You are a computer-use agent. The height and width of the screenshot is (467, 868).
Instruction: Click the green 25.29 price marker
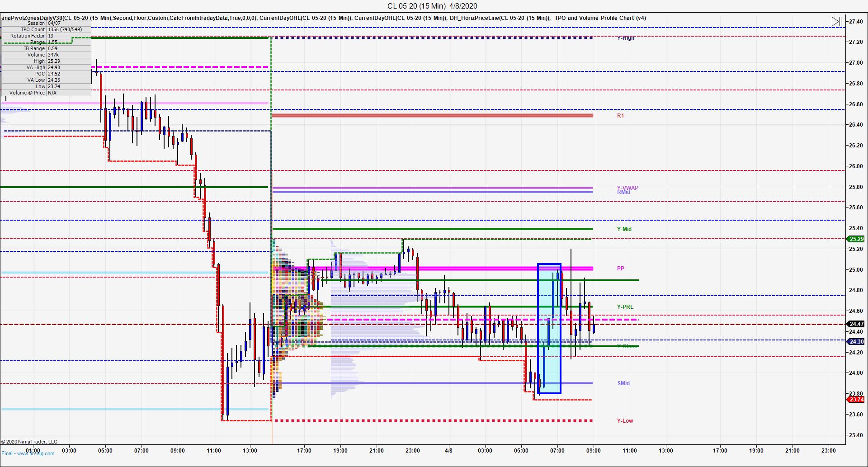coord(856,239)
